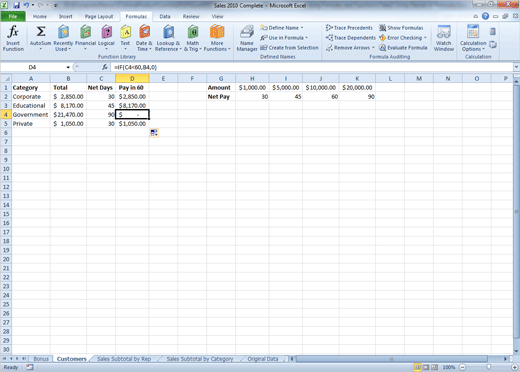
Task: Open the Original Data sheet tab
Action: pyautogui.click(x=263, y=359)
